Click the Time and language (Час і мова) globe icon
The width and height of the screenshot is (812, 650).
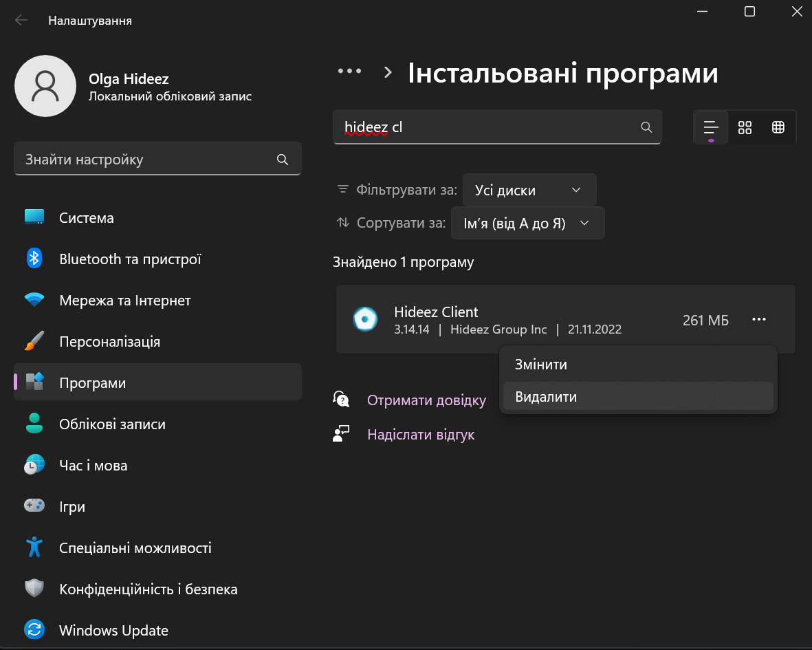tap(34, 464)
